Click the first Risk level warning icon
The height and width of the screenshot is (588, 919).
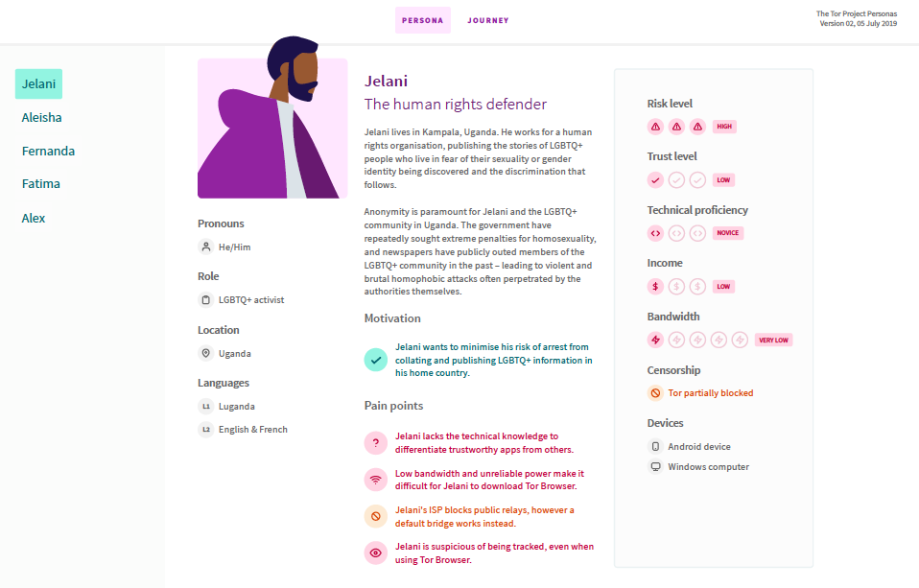(655, 127)
